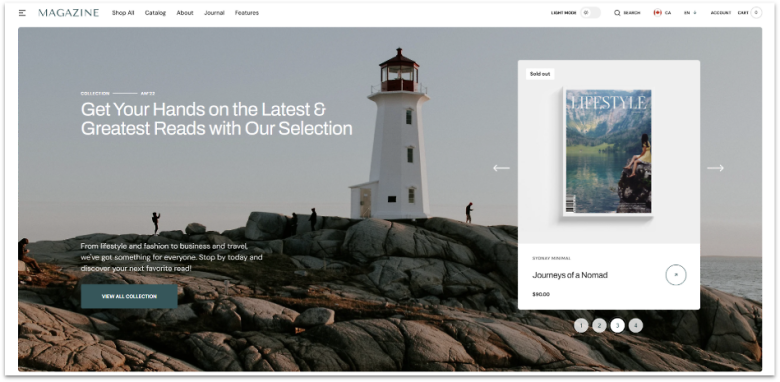Open the hamburger menu icon
Viewport: 780px width, 382px height.
tap(22, 13)
